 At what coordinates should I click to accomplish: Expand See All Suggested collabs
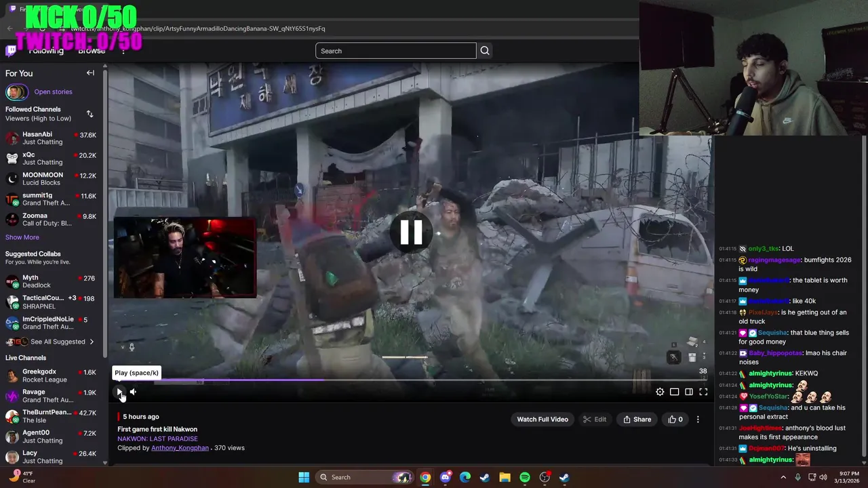pos(51,342)
